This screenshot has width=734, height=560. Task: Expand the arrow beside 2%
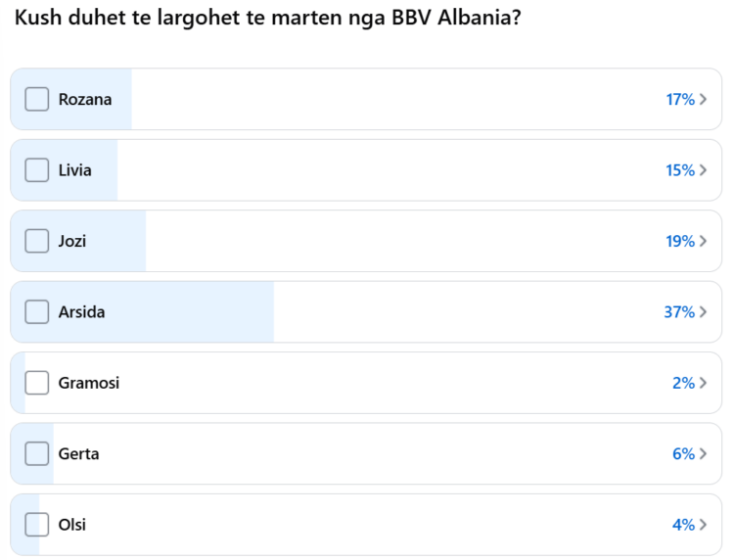tap(703, 383)
